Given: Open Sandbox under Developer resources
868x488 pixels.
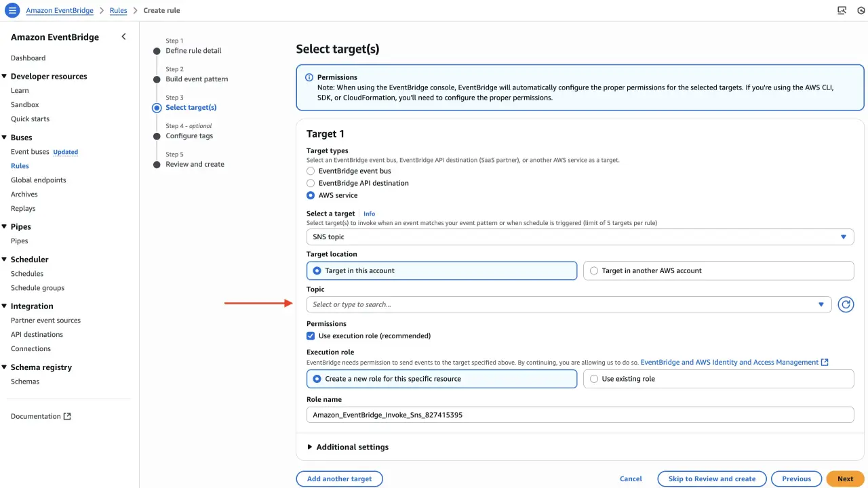Looking at the screenshot, I should pyautogui.click(x=24, y=105).
